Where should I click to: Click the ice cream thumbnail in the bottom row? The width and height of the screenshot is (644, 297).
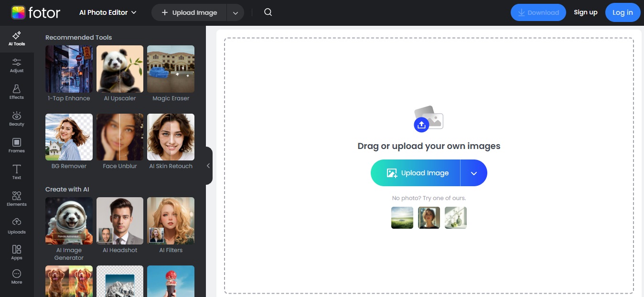171,281
